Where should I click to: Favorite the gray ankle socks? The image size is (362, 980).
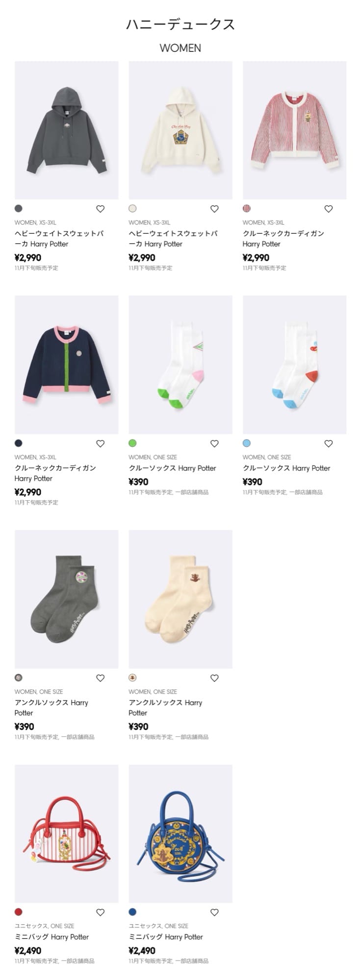[x=100, y=678]
